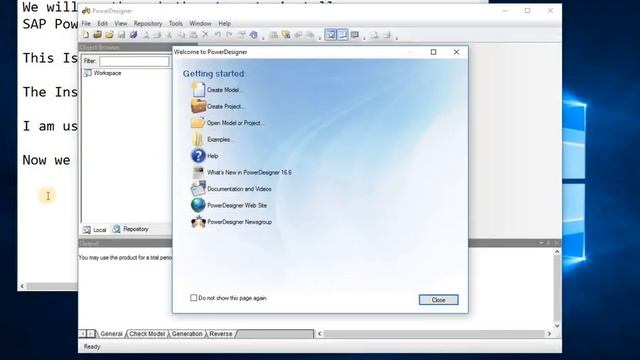Click the Save diskette toolbar icon
This screenshot has width=640, height=360.
121,35
